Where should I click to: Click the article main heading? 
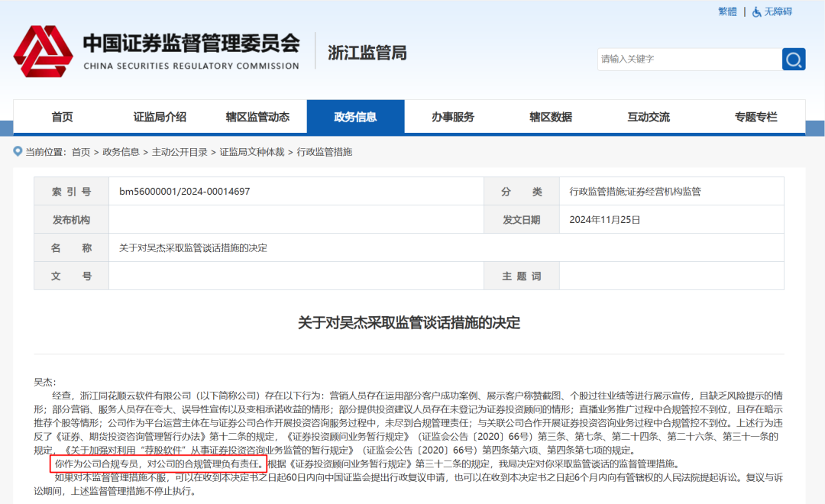point(409,322)
